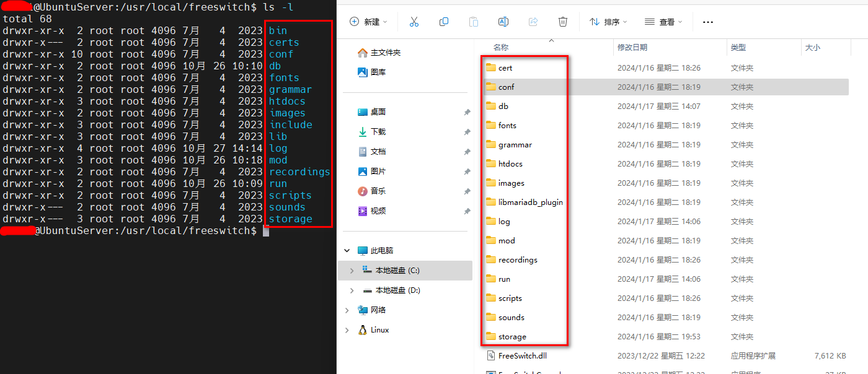Image resolution: width=868 pixels, height=374 pixels.
Task: Click the Delete (trash) toolbar icon
Action: 562,21
